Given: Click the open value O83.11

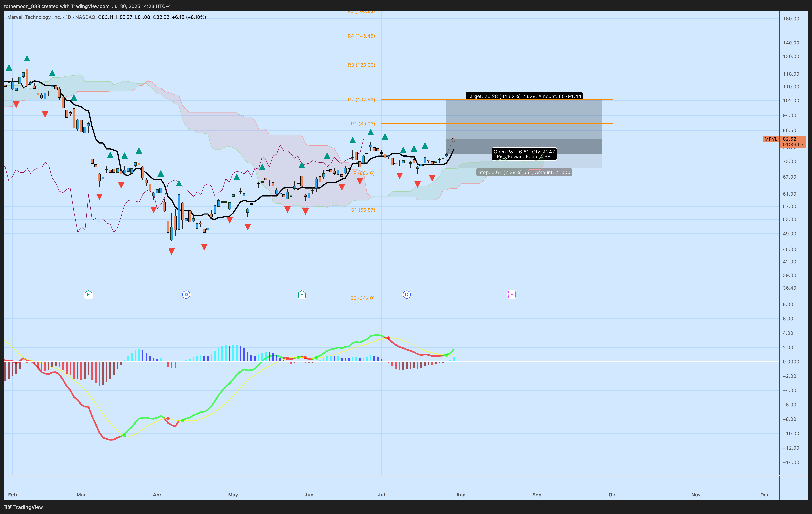Looking at the screenshot, I should [x=106, y=17].
